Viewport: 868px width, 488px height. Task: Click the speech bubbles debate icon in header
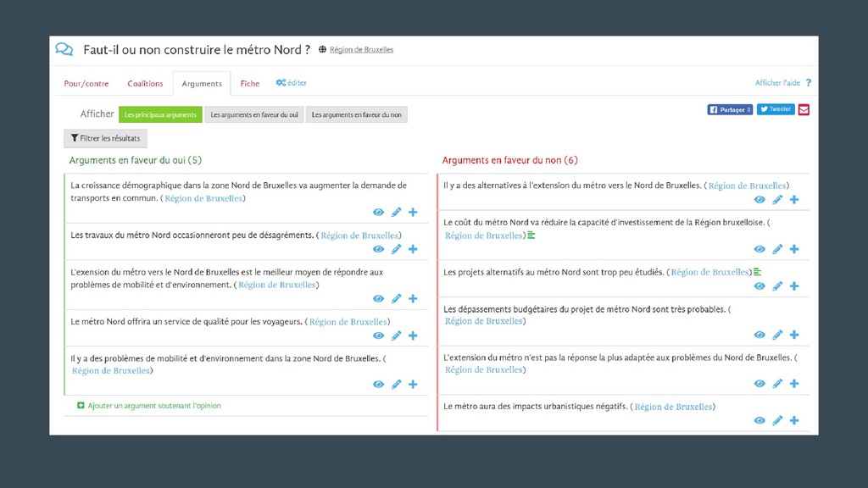tap(64, 49)
